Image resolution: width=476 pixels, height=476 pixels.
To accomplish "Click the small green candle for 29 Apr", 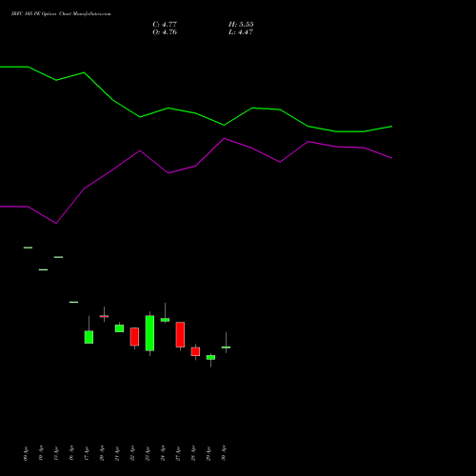I will (x=210, y=357).
